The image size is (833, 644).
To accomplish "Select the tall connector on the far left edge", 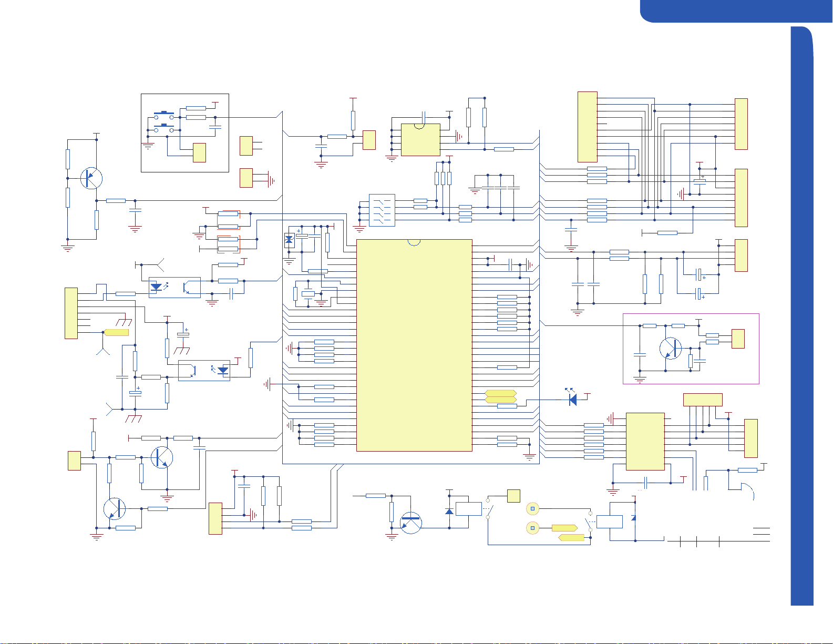I will [71, 313].
